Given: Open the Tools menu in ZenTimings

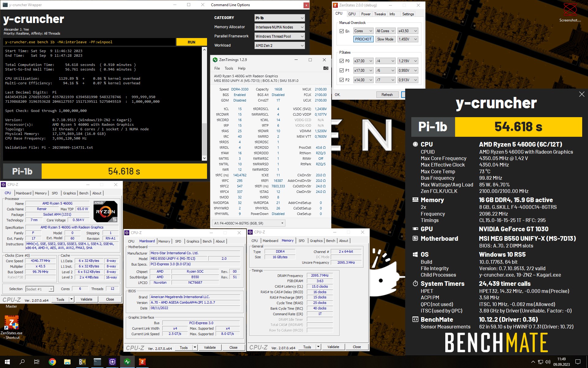Looking at the screenshot, I should coord(229,68).
